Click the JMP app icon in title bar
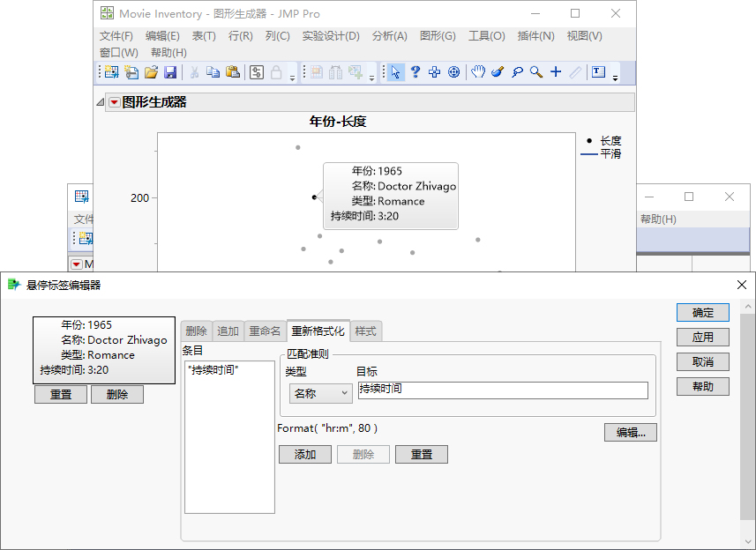The image size is (756, 550). (x=107, y=13)
